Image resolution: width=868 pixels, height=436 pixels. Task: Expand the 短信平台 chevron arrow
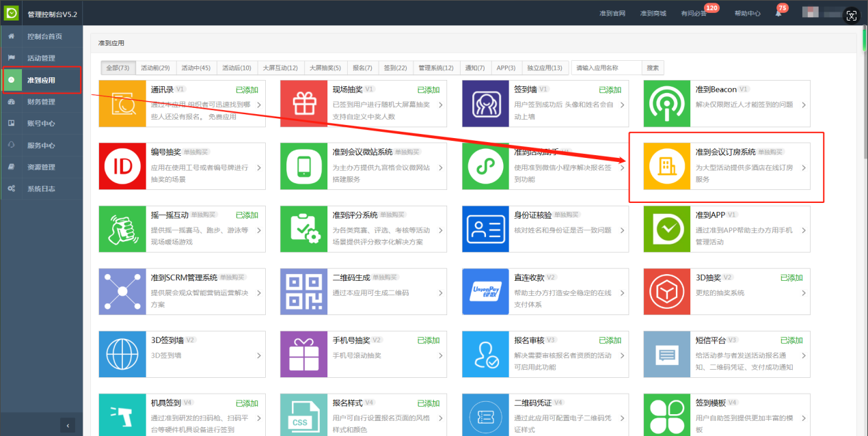804,356
